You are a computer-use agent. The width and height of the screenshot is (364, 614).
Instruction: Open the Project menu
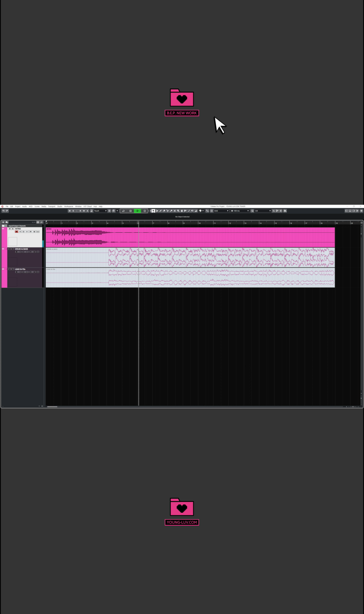tap(17, 206)
